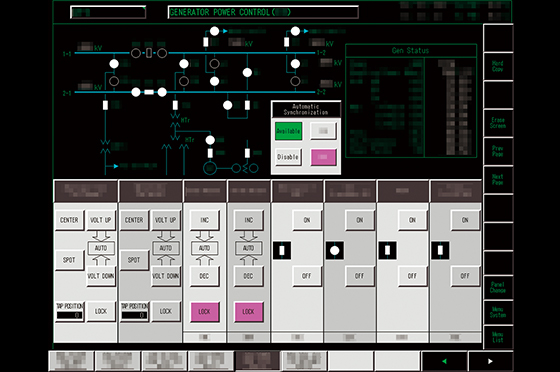Screen dimensions: 560x372
Task: Select the cyan arrow at diagram bottom-left
Action: click(x=116, y=166)
